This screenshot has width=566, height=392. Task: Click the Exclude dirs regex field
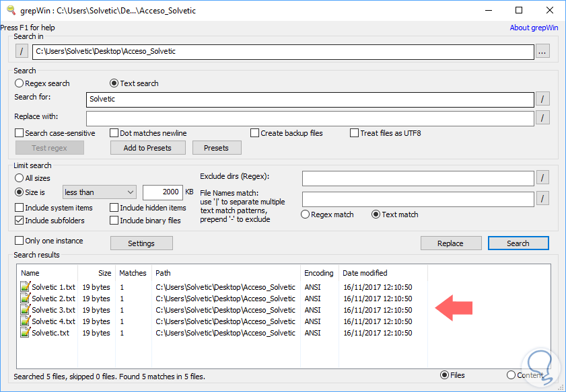coord(418,178)
